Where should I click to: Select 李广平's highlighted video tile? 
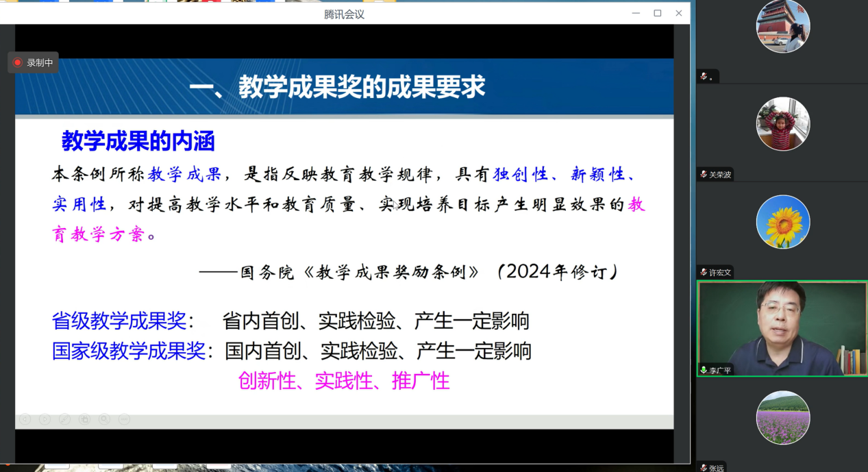tap(782, 328)
